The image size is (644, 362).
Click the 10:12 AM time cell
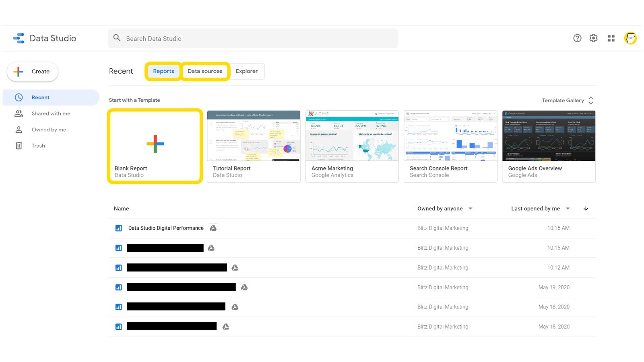[x=558, y=267]
